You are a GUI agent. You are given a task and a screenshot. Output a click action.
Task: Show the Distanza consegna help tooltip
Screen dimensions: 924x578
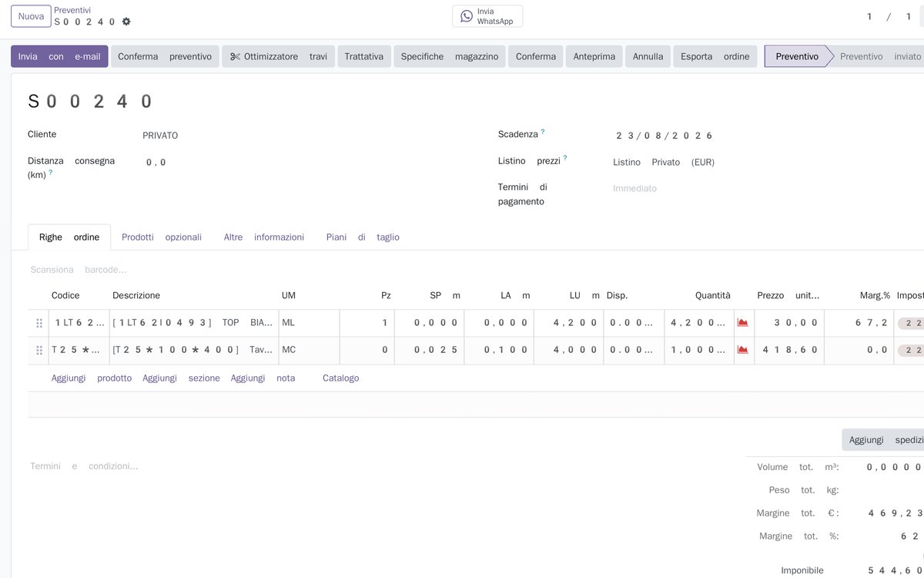click(x=51, y=173)
